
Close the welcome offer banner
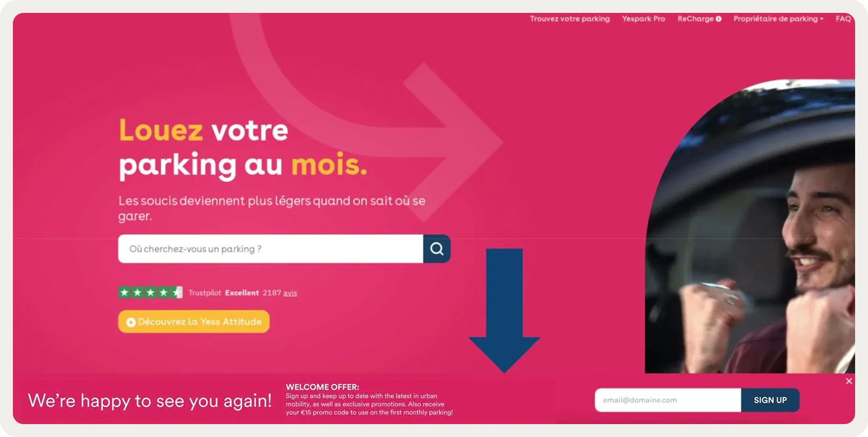(x=849, y=381)
